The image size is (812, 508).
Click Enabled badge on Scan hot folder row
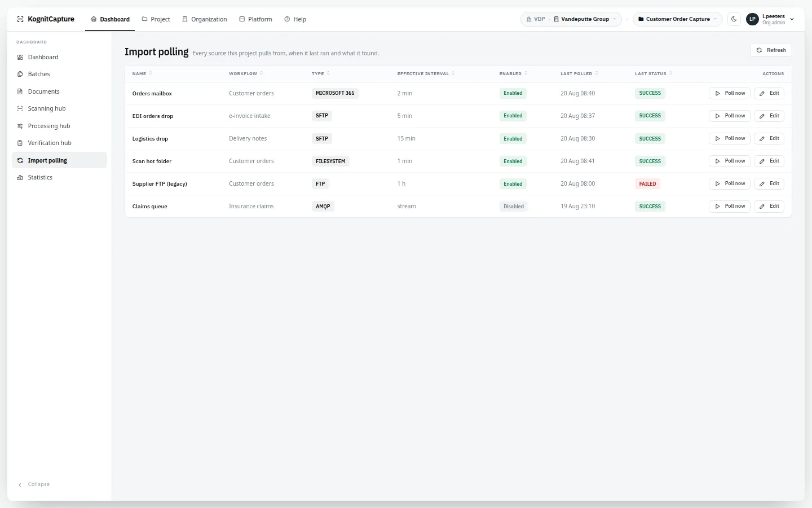coord(513,161)
